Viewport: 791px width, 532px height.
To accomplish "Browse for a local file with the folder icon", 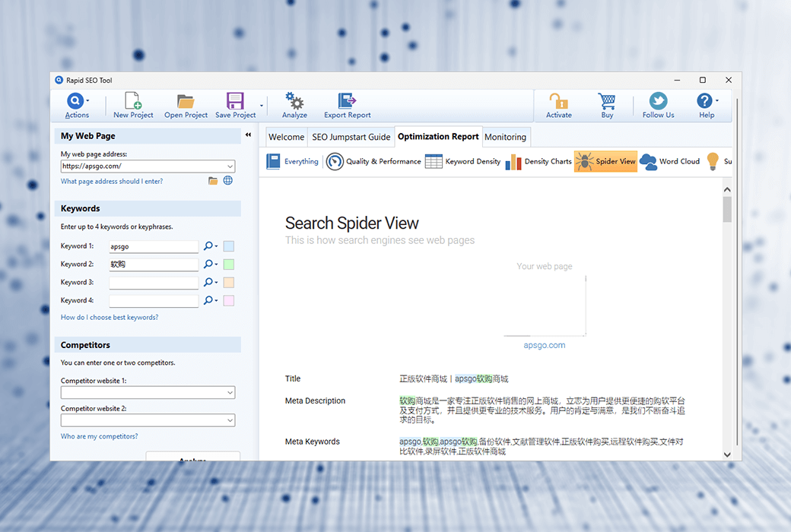I will pos(213,181).
